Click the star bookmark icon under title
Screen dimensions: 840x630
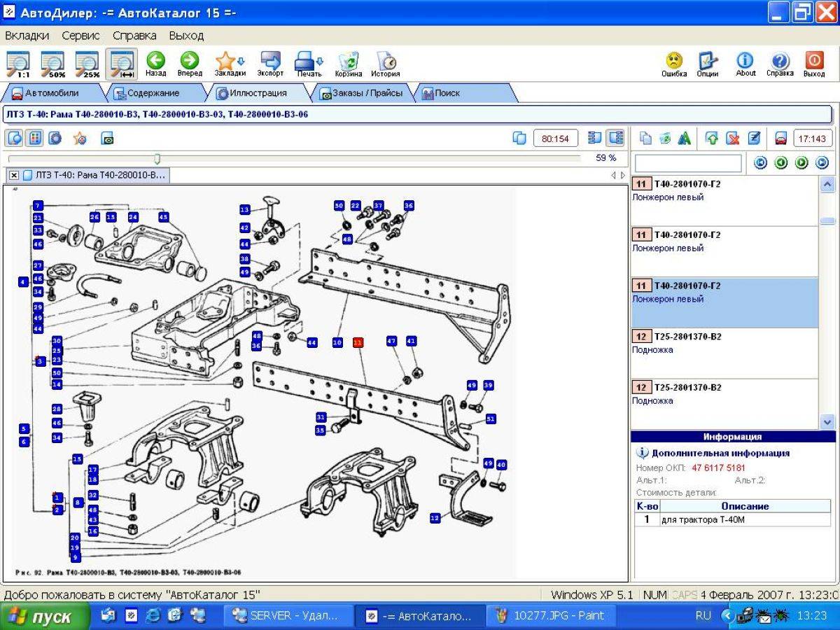click(x=80, y=139)
